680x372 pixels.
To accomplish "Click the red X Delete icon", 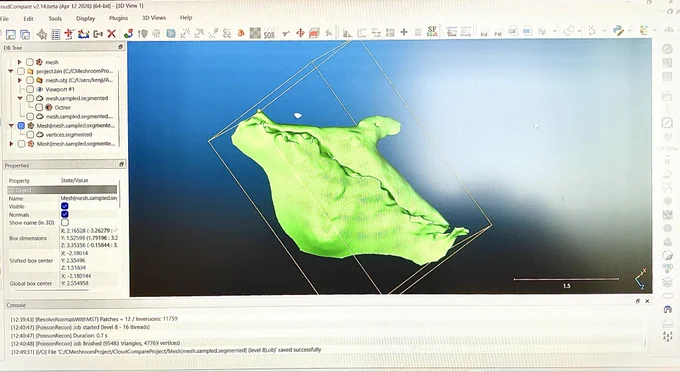I will [x=111, y=33].
